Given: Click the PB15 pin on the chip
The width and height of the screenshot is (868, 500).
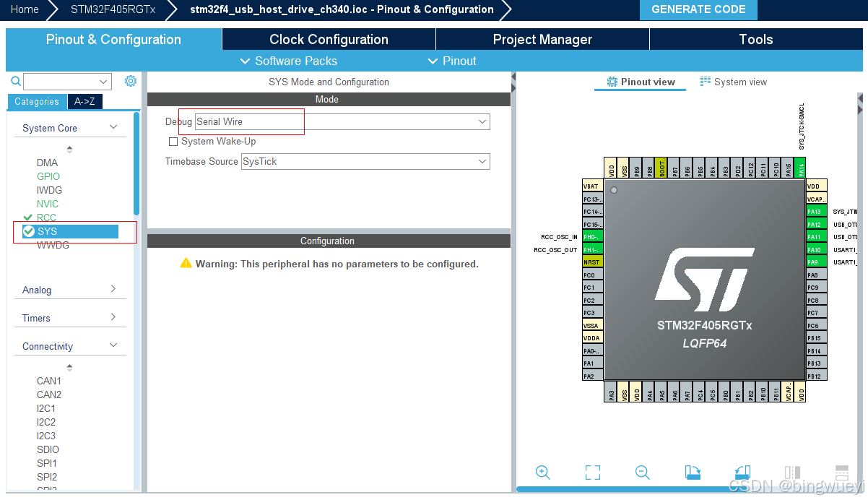Looking at the screenshot, I should (816, 338).
